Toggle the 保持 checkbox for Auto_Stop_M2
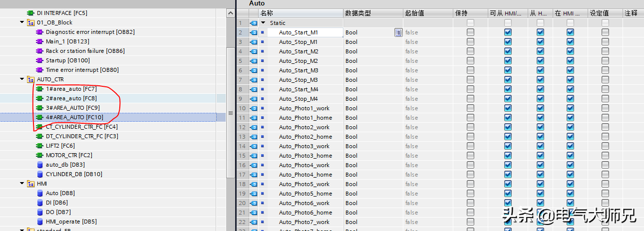This screenshot has width=644, height=231. tap(470, 61)
